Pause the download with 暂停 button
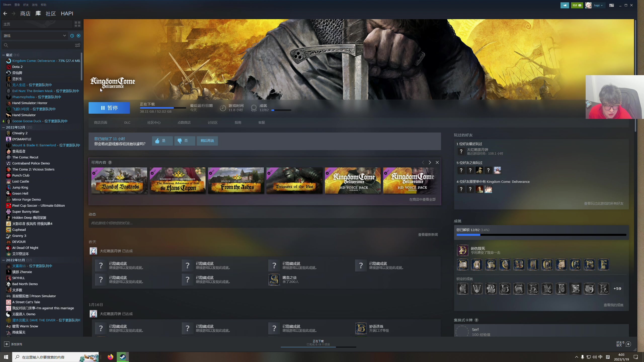Screen dimensions: 644x362 pos(109,108)
